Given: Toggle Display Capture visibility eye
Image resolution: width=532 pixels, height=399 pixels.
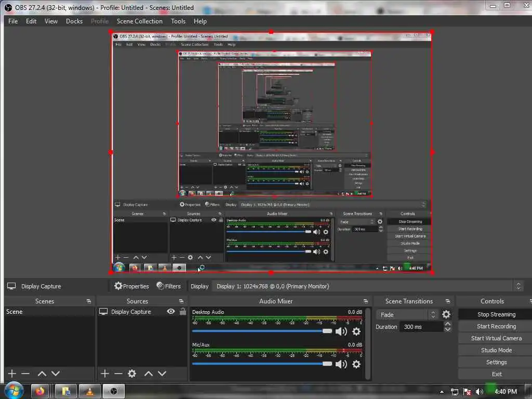Looking at the screenshot, I should 170,311.
